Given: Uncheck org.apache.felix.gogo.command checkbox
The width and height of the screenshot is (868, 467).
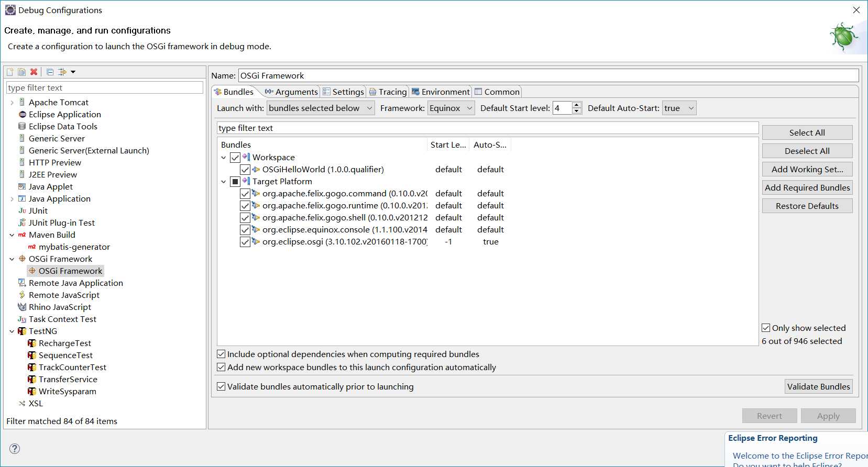Looking at the screenshot, I should click(245, 194).
